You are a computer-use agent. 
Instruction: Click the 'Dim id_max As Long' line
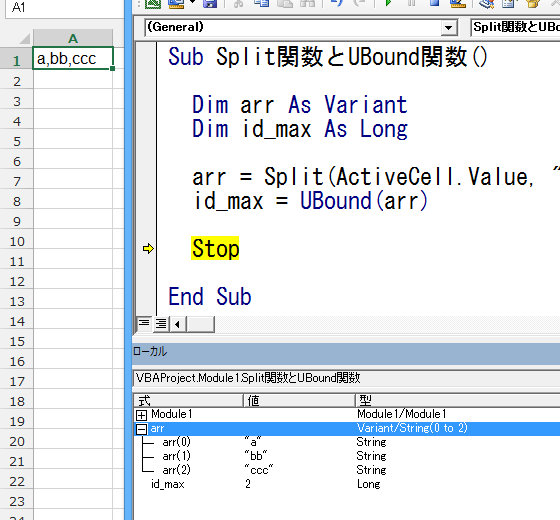300,129
